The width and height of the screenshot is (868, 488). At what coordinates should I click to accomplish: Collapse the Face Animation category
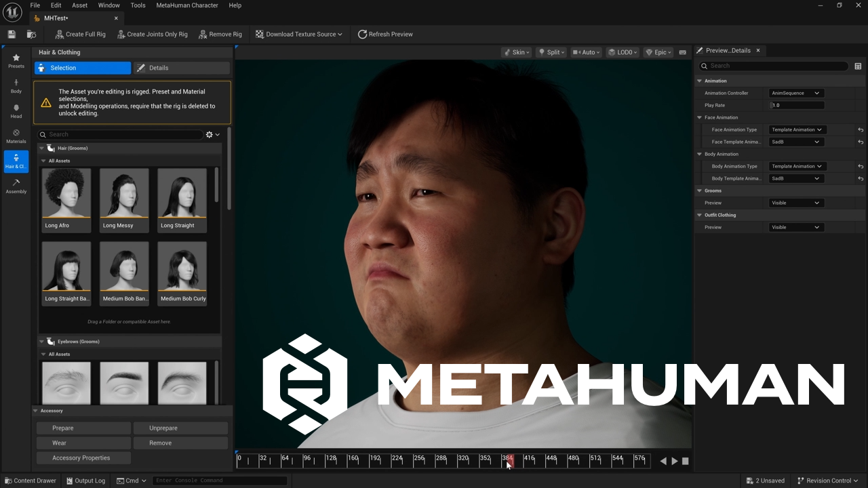pyautogui.click(x=700, y=117)
